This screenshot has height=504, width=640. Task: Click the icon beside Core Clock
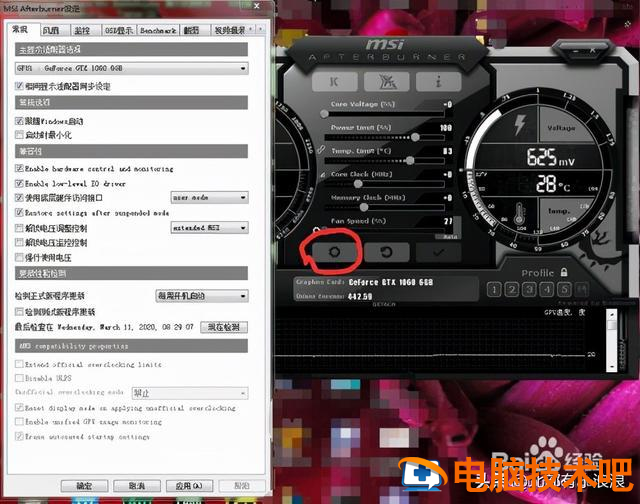322,175
